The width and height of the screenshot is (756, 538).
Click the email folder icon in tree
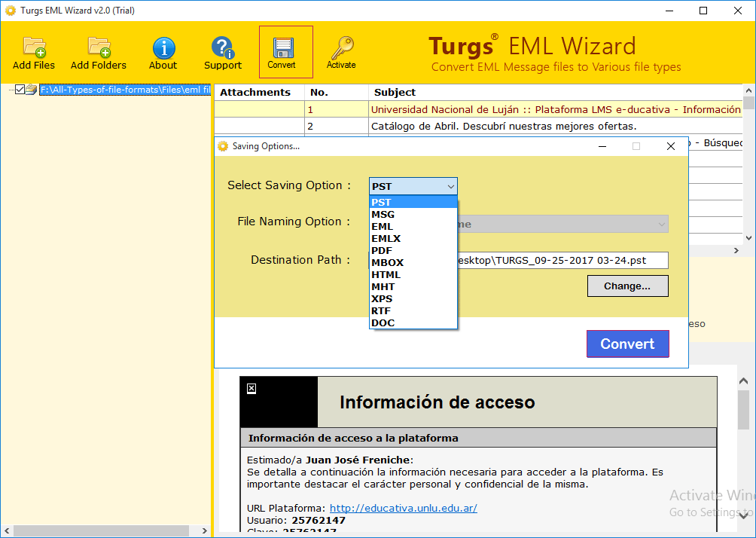[x=32, y=90]
